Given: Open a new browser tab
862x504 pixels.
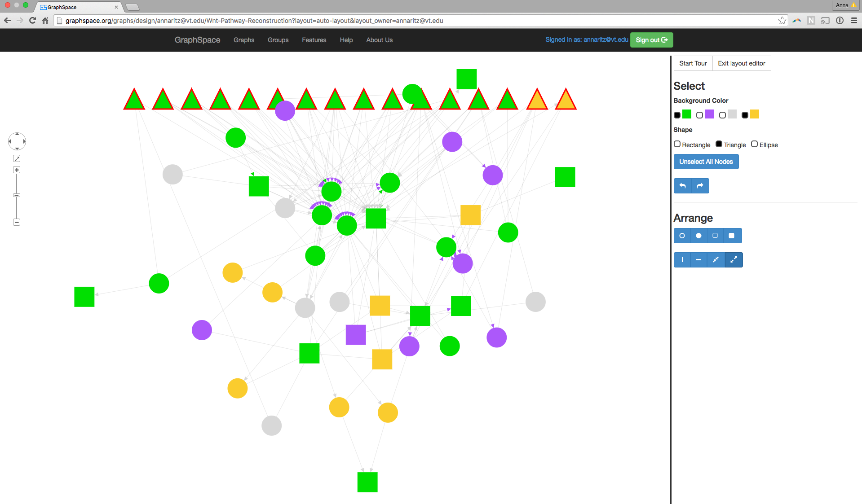Looking at the screenshot, I should pos(132,7).
